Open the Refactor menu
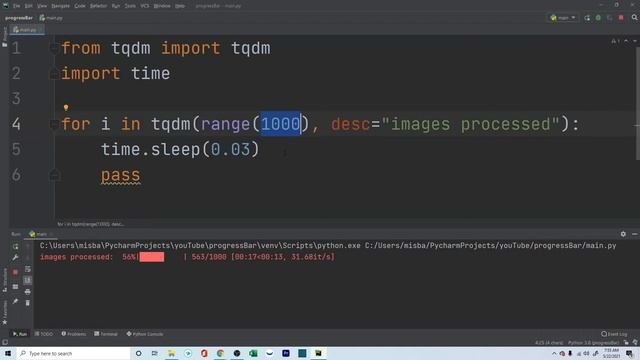Image resolution: width=640 pixels, height=360 pixels. click(x=98, y=6)
